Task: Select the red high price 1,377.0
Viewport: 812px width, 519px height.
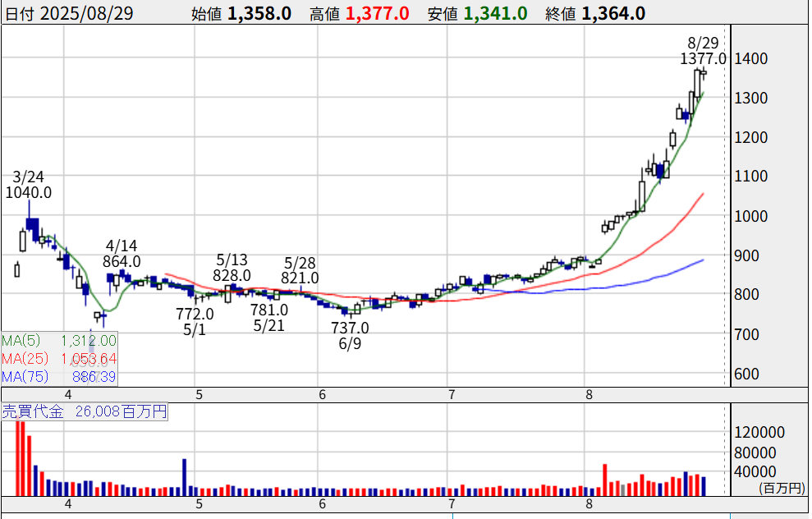Action: [x=377, y=13]
